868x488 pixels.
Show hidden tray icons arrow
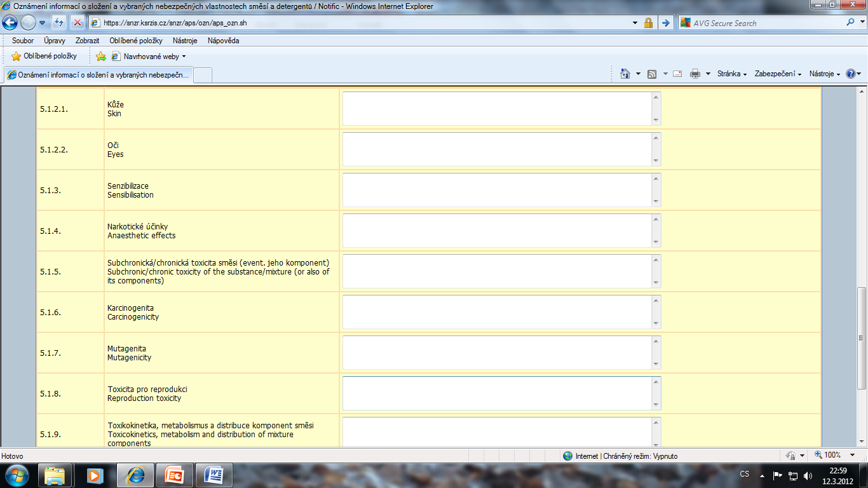click(763, 475)
